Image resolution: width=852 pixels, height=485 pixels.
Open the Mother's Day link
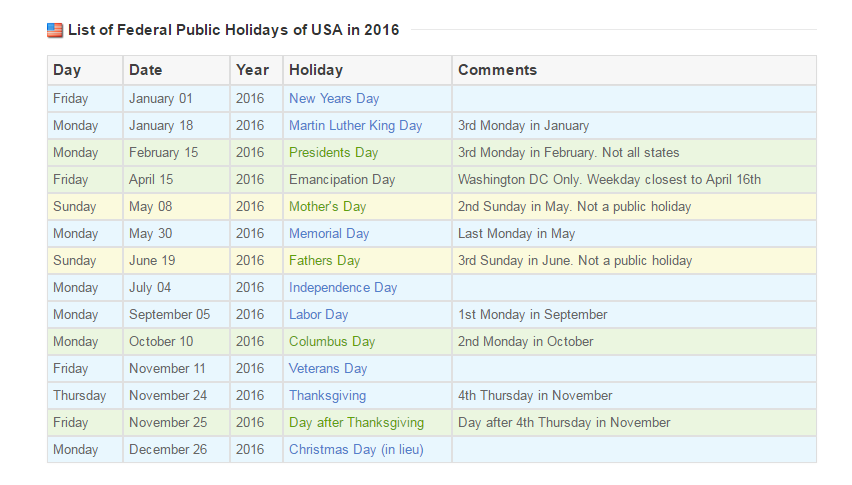(327, 207)
